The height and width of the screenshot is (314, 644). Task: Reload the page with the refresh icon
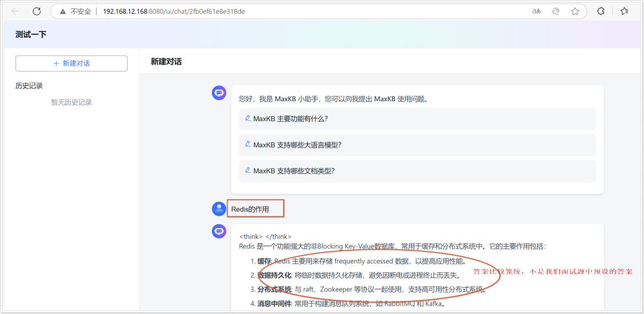pos(36,11)
